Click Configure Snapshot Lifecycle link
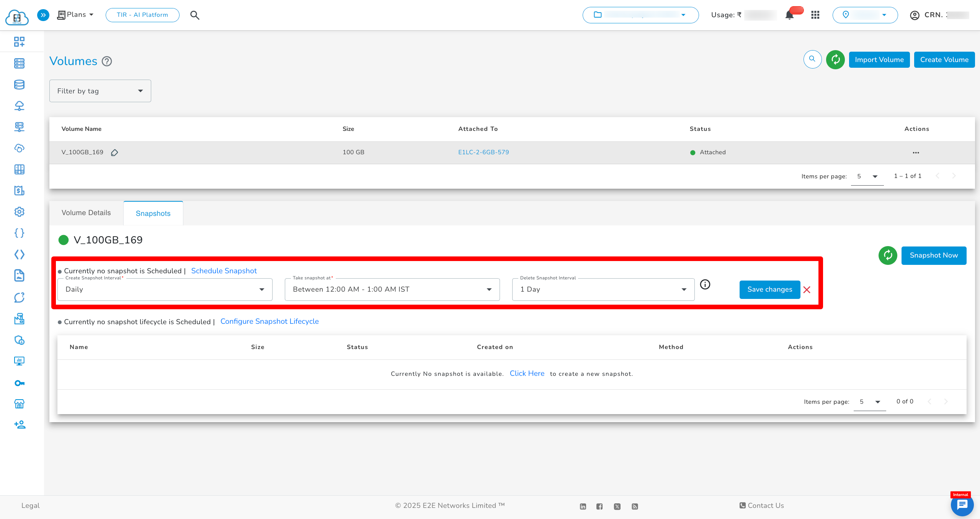 tap(269, 322)
